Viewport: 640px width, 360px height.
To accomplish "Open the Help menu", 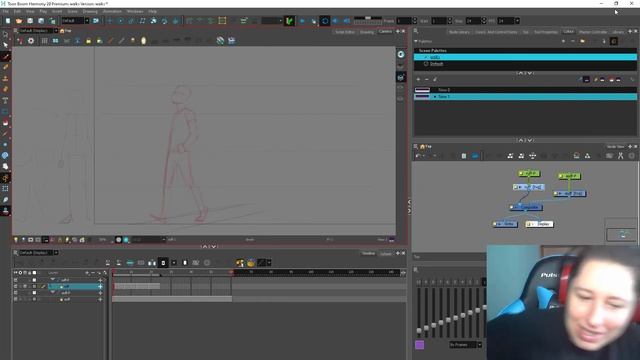I will coord(152,11).
